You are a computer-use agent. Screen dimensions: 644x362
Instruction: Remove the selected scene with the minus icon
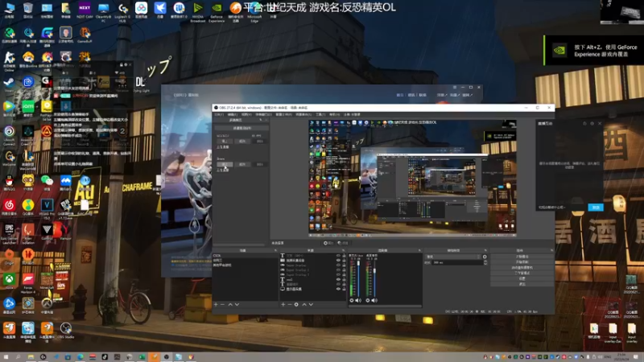pyautogui.click(x=223, y=305)
